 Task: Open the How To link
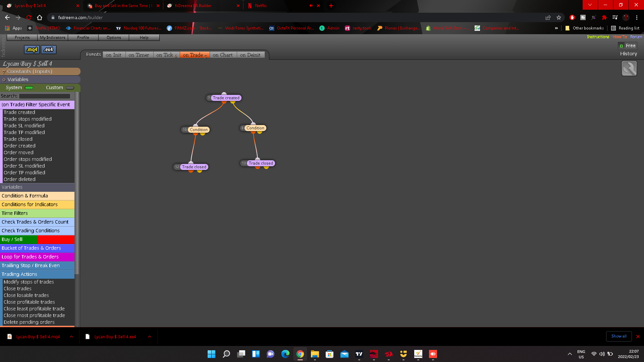pos(620,37)
